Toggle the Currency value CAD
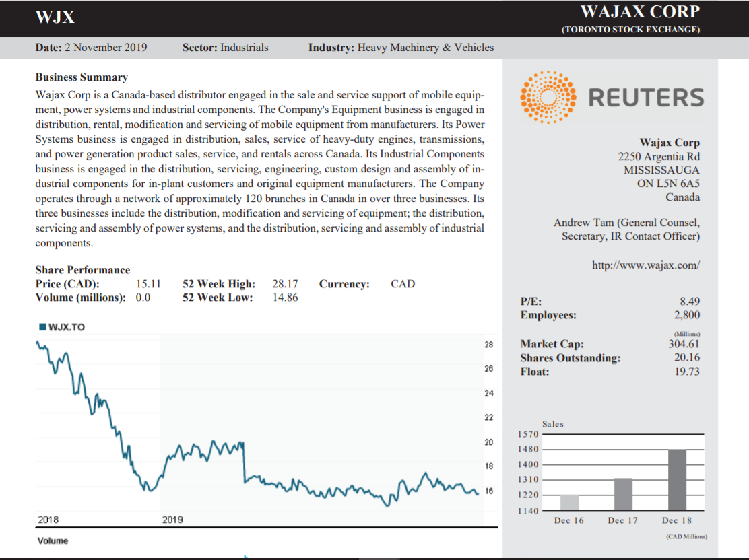The height and width of the screenshot is (560, 749). tap(403, 283)
